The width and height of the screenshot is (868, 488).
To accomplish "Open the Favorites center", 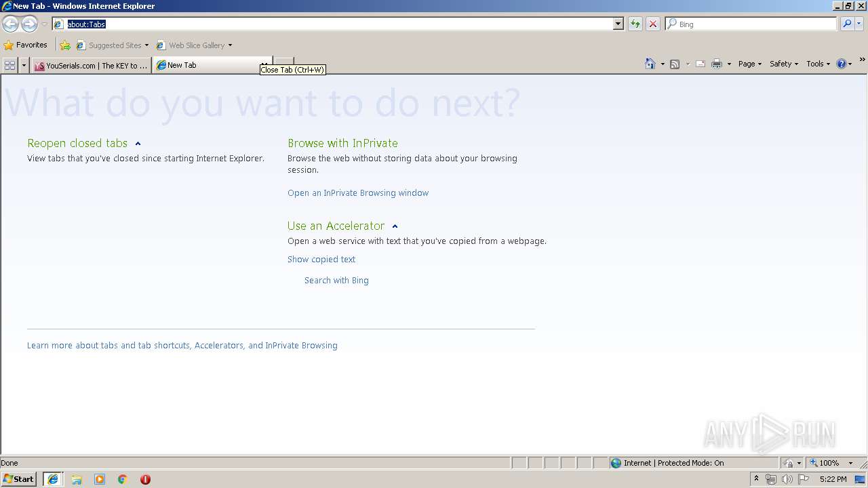I will click(x=26, y=45).
